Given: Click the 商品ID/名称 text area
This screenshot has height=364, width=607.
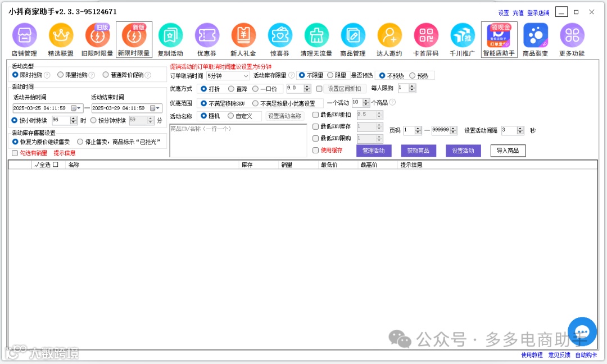Looking at the screenshot, I should (x=238, y=141).
